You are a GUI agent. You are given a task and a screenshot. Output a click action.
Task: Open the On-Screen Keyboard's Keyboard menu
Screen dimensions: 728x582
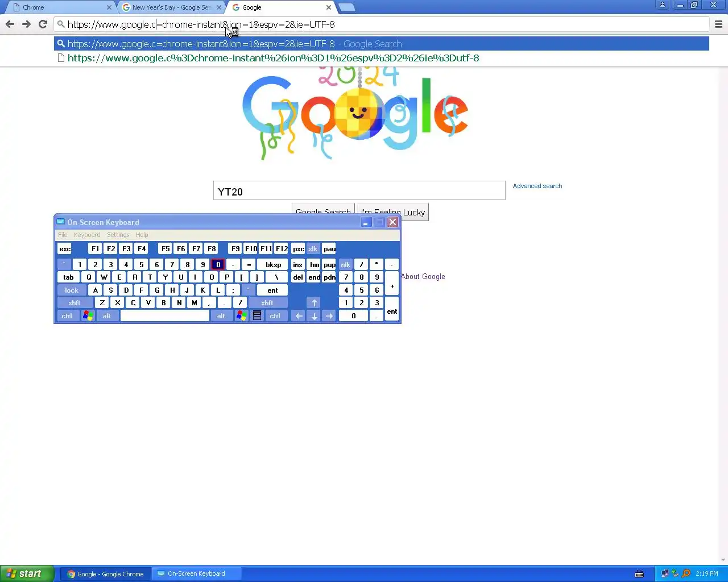click(x=87, y=235)
